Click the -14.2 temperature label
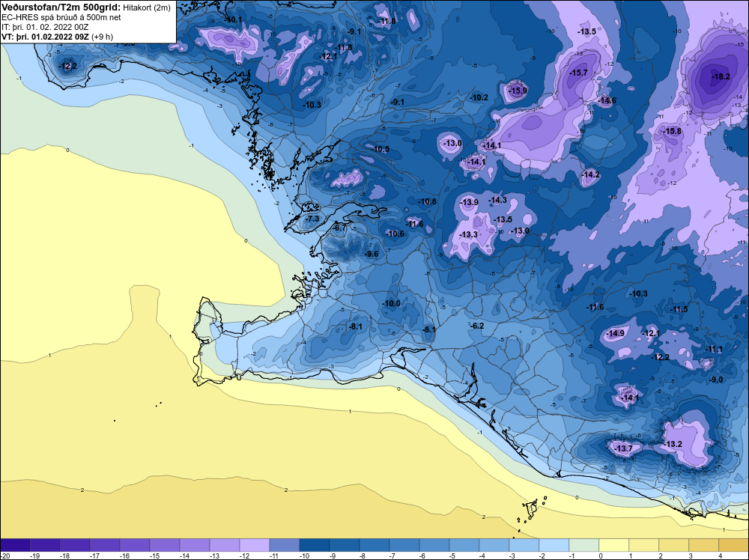Screen dimensions: 749x560 click(x=591, y=174)
